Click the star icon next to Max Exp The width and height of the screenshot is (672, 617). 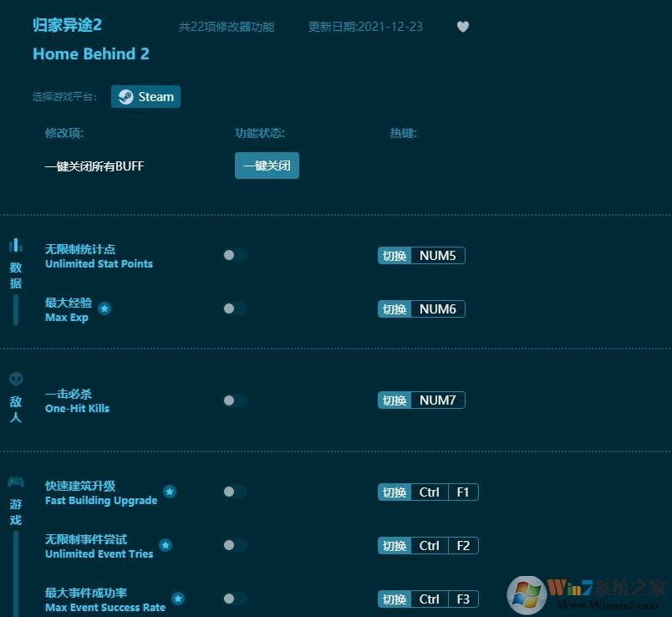point(104,308)
